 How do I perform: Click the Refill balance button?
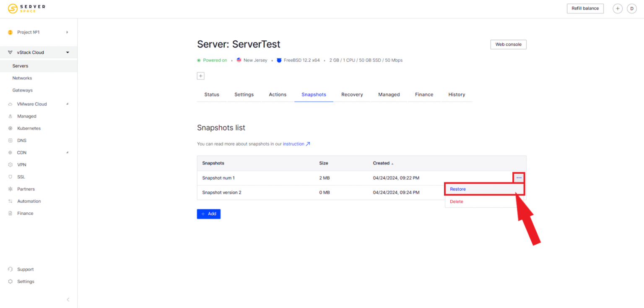(585, 8)
